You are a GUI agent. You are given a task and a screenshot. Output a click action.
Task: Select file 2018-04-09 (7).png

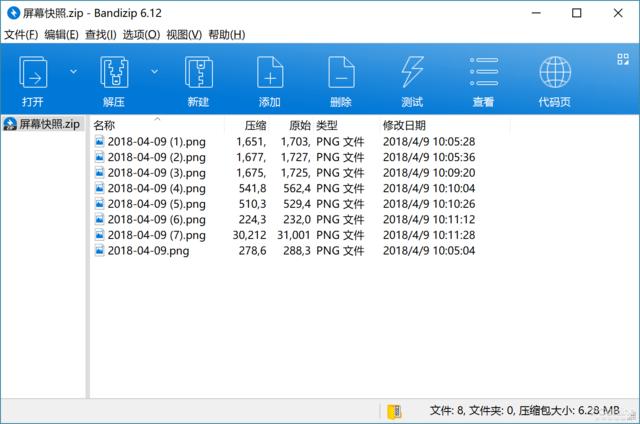click(156, 235)
